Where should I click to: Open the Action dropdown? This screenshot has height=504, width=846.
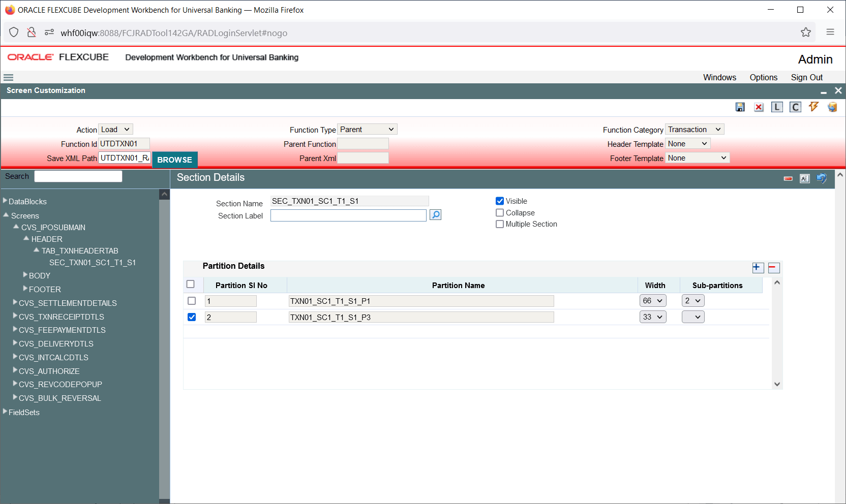pyautogui.click(x=116, y=130)
